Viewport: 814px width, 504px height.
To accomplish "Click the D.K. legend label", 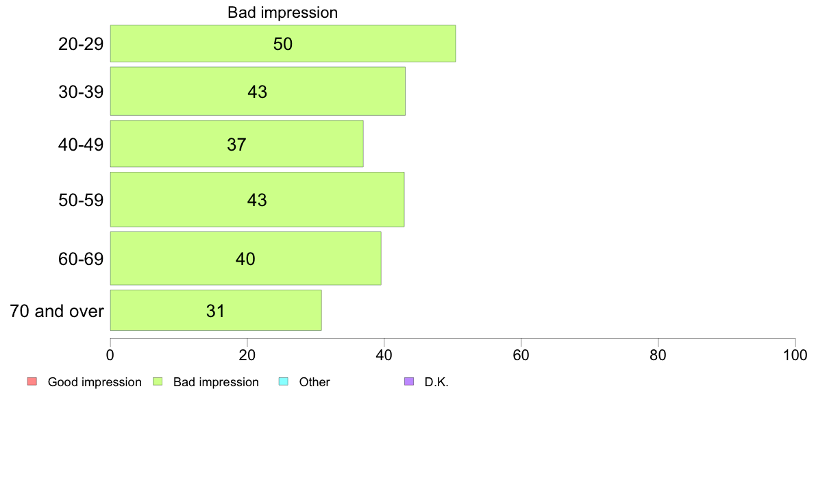I will coord(436,382).
